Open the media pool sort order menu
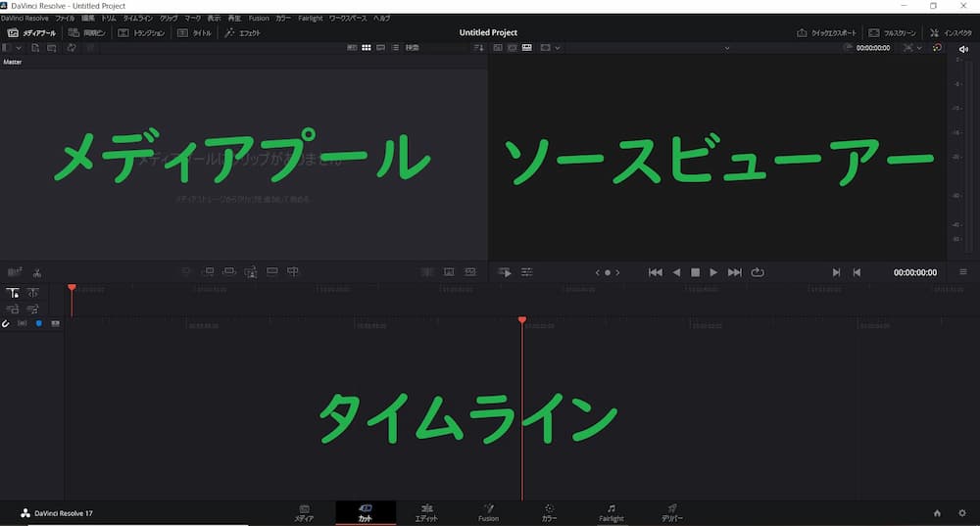Image resolution: width=980 pixels, height=526 pixels. pos(479,47)
